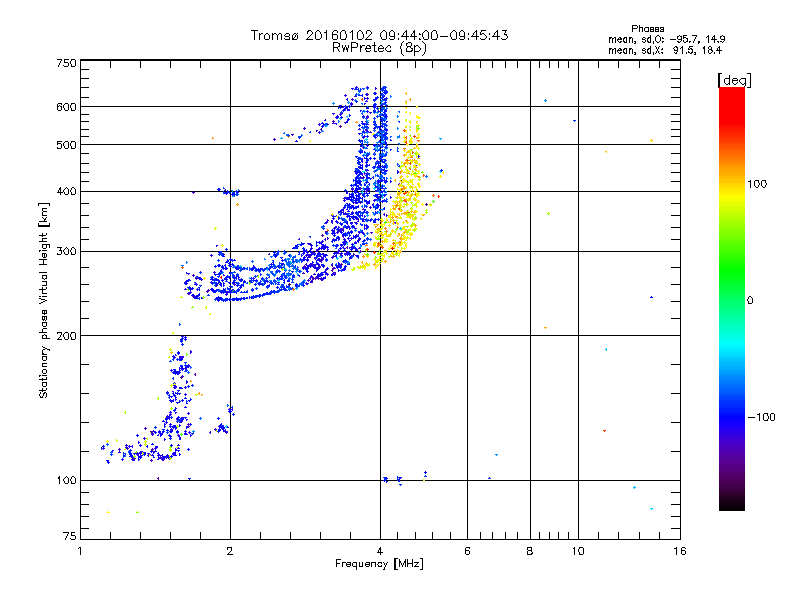Click the '750' y-axis tick label

pos(66,63)
